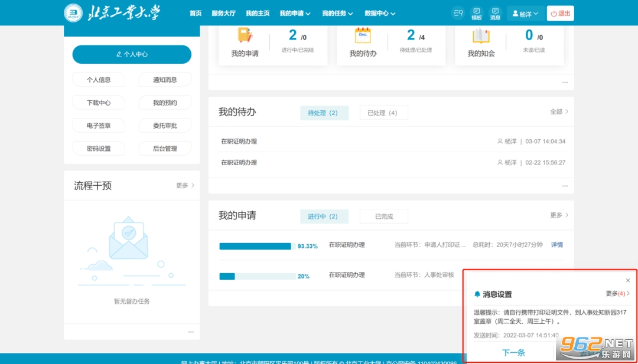638x364 pixels.
Task: Switch to the 已完成 tab in 我的申请
Action: point(384,217)
